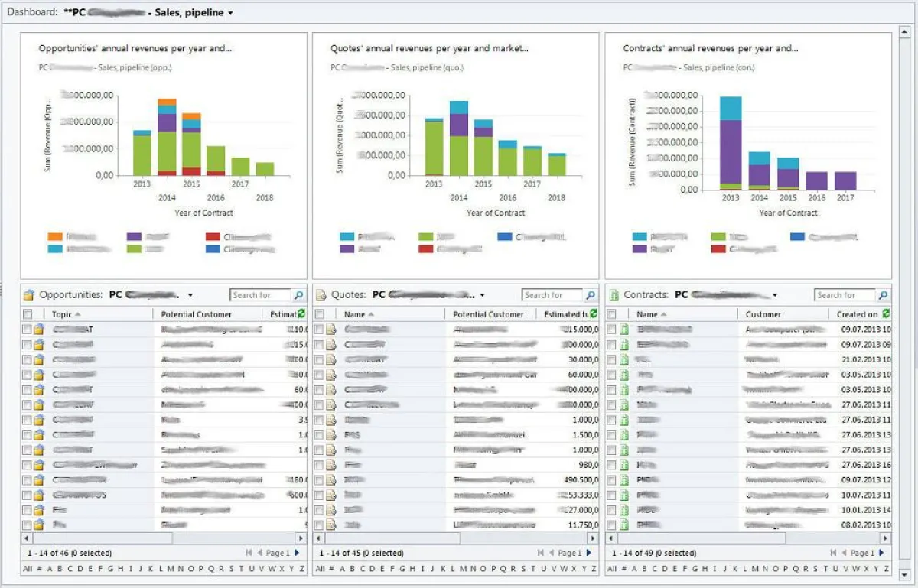The image size is (918, 588).
Task: Check the first row checkbox in the Quotes list
Action: [x=318, y=329]
